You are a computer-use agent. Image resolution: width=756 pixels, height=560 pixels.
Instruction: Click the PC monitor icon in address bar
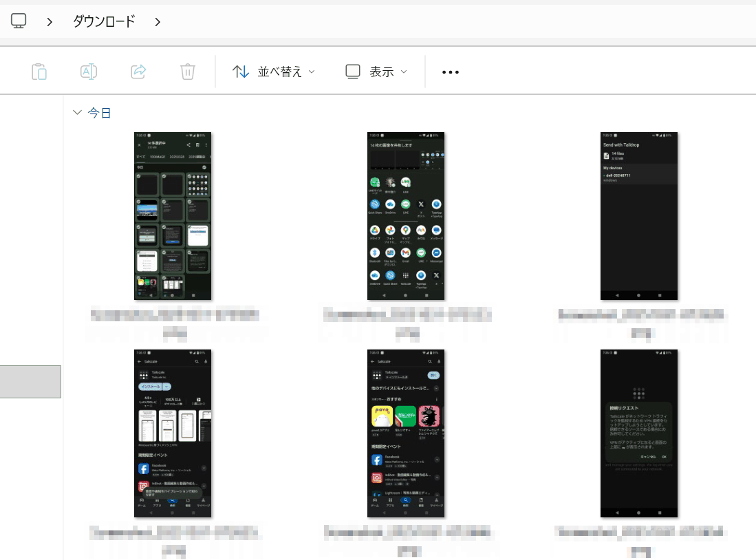19,21
